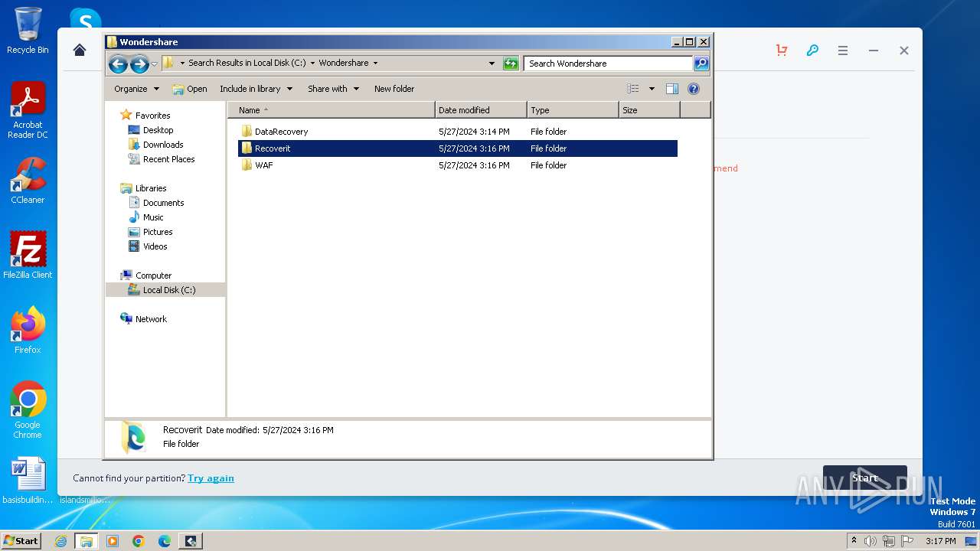Click the taskbar clock showing 3:17 PM
The height and width of the screenshot is (551, 980).
coord(940,541)
